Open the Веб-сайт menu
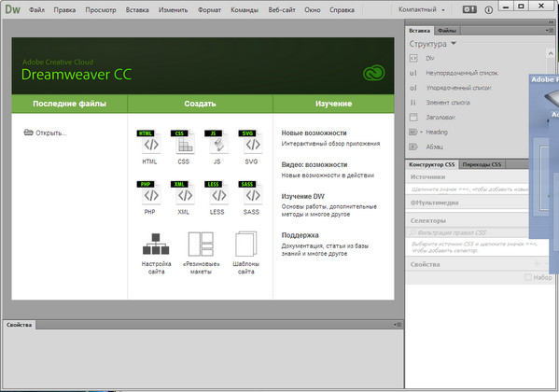559x392 pixels. (x=282, y=10)
